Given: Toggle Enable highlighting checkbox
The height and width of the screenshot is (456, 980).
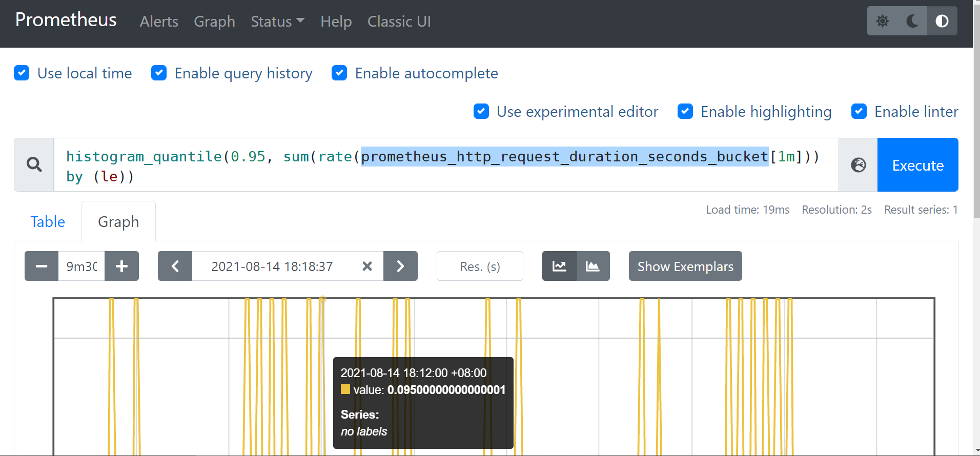Looking at the screenshot, I should point(685,111).
